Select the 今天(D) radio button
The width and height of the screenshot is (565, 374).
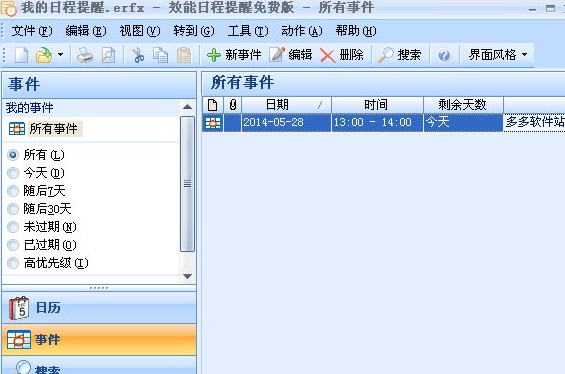pyautogui.click(x=13, y=173)
